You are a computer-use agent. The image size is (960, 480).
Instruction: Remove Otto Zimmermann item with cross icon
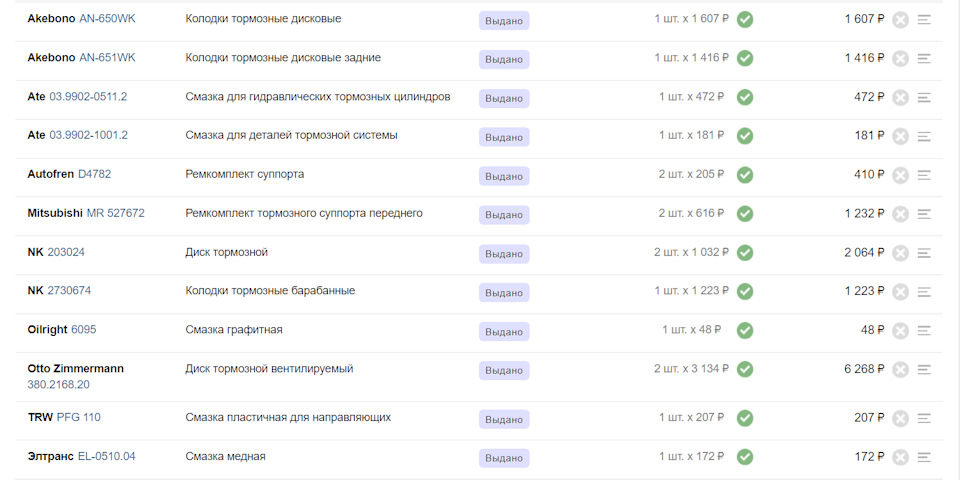(x=900, y=369)
